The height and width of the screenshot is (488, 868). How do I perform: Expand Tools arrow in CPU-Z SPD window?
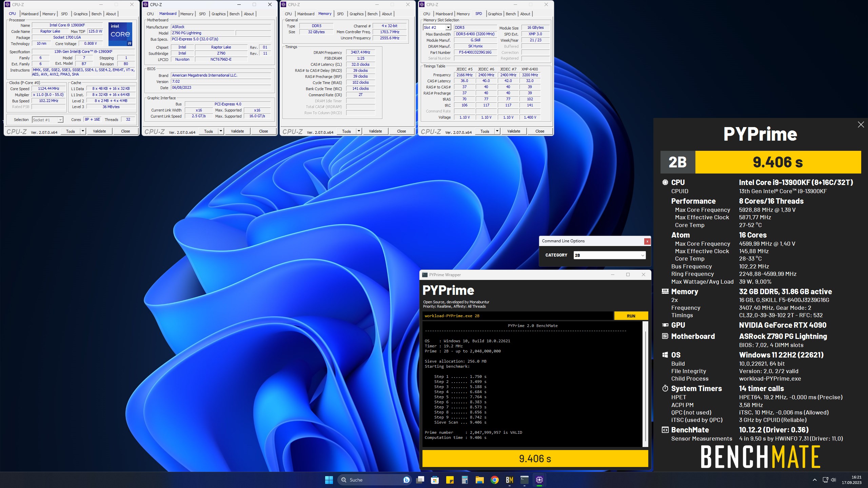497,131
